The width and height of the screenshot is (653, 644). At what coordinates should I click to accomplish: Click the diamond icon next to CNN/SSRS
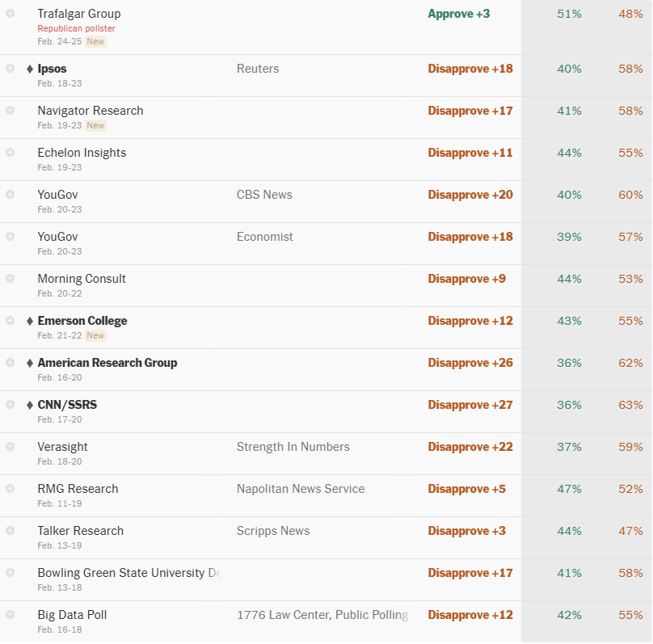click(30, 405)
